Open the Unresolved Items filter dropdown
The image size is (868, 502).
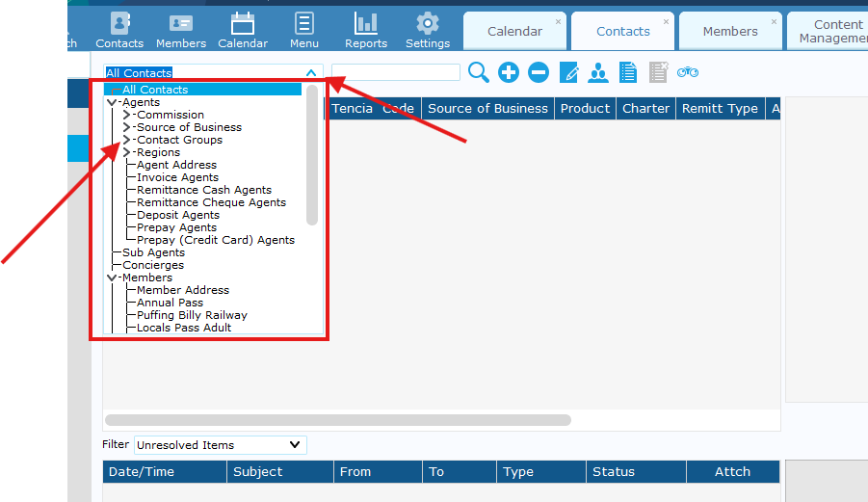(295, 445)
